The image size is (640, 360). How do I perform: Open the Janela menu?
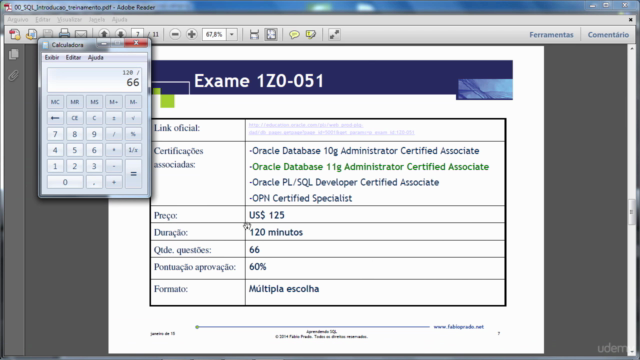(x=97, y=19)
